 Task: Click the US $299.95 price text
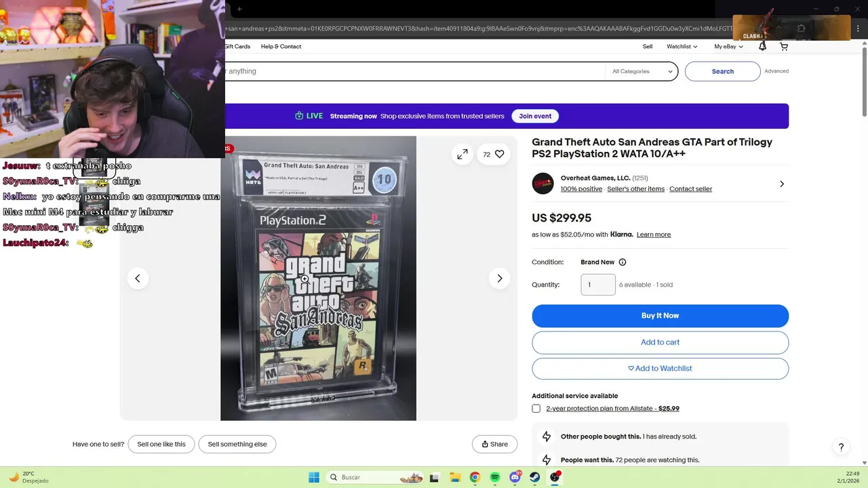click(561, 218)
